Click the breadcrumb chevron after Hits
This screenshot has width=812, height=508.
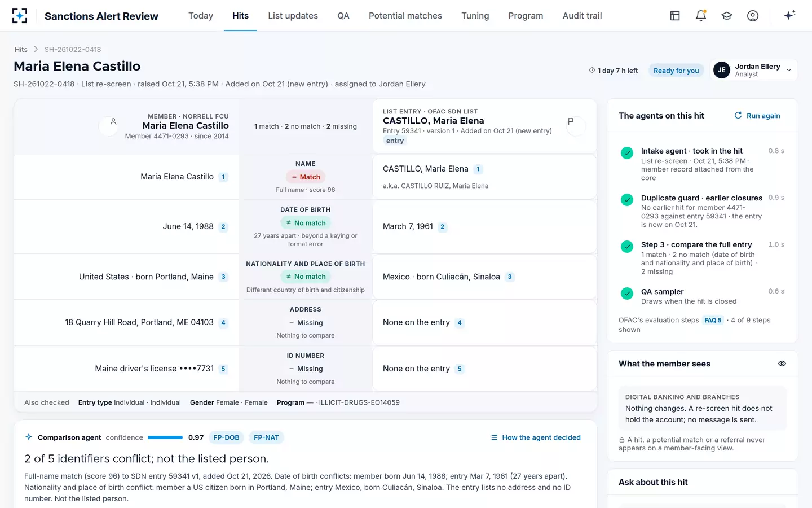(36, 50)
